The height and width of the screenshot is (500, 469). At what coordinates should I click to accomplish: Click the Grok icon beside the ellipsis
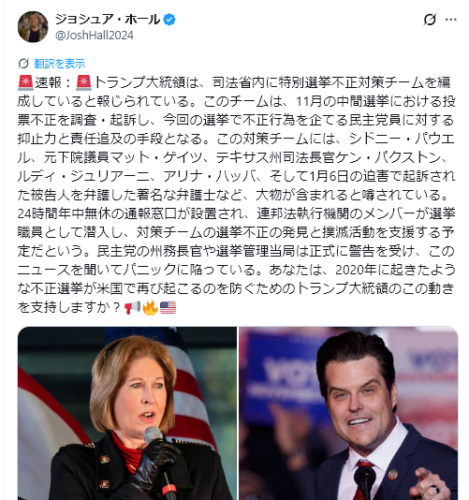tap(430, 20)
